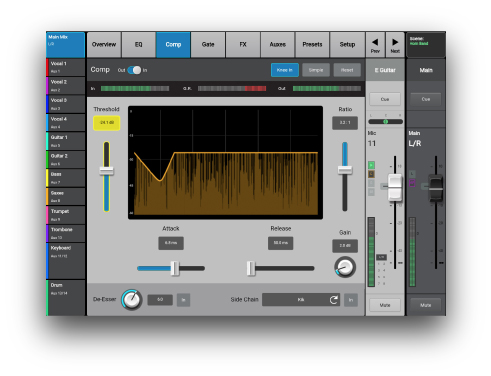Click the Ratio vertical slider handle
The width and height of the screenshot is (491, 376).
(345, 170)
